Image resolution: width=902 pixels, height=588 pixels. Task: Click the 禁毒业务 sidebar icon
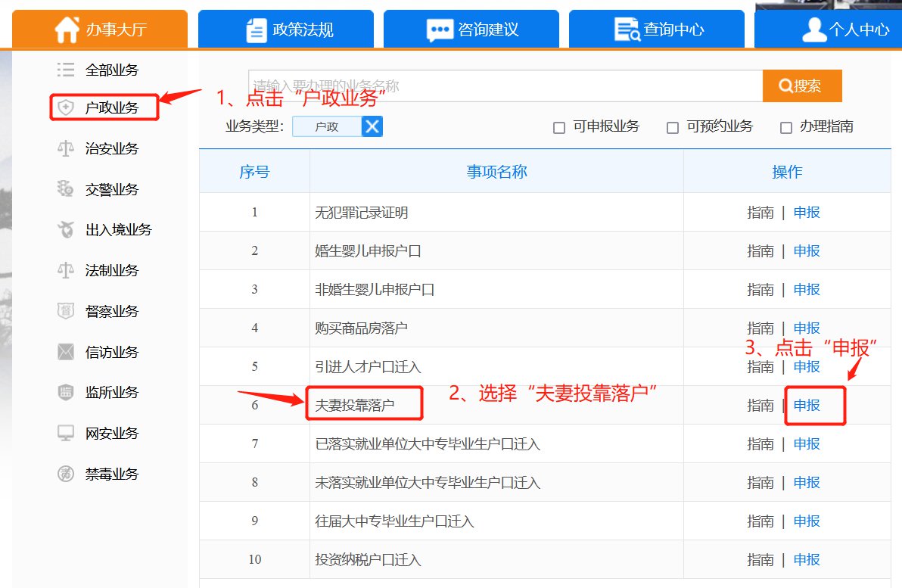66,474
